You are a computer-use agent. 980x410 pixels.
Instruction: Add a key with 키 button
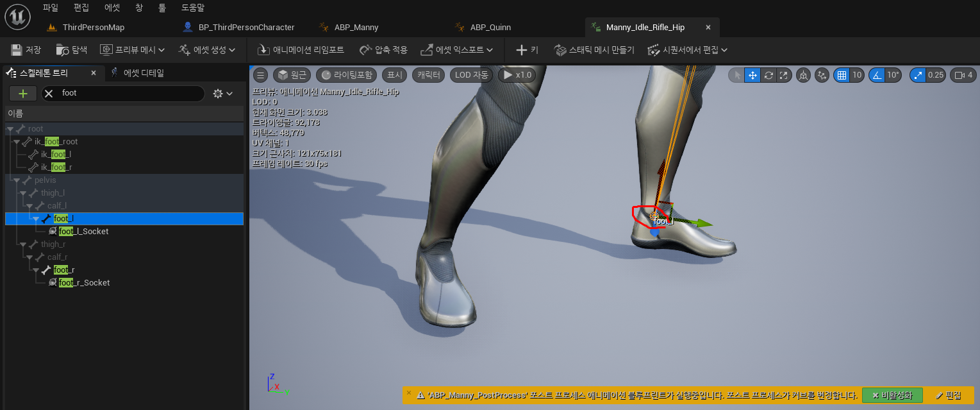[x=527, y=49]
